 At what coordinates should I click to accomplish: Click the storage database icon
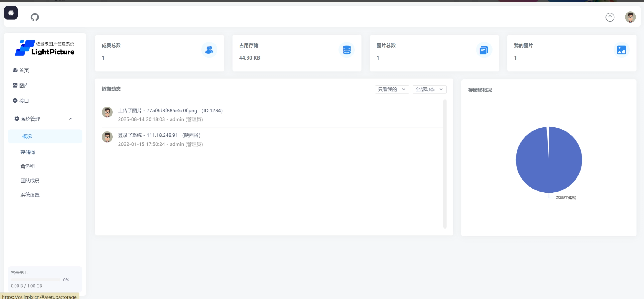[347, 50]
